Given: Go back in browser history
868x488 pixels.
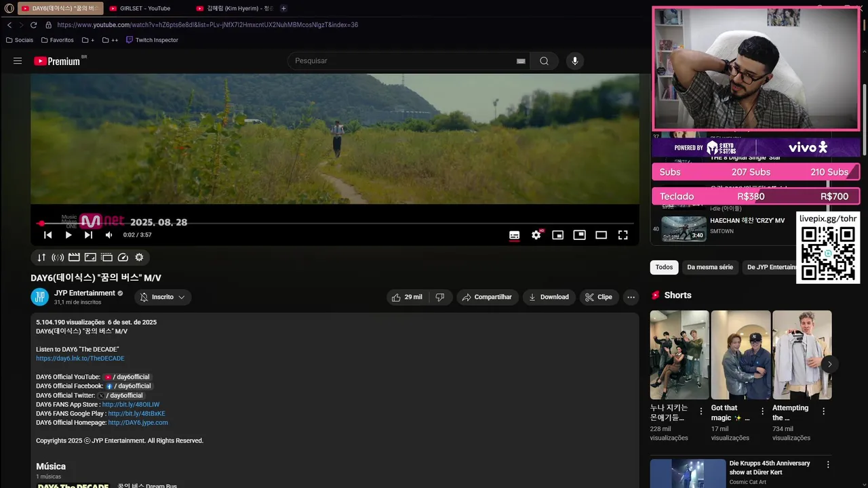Looking at the screenshot, I should (9, 25).
